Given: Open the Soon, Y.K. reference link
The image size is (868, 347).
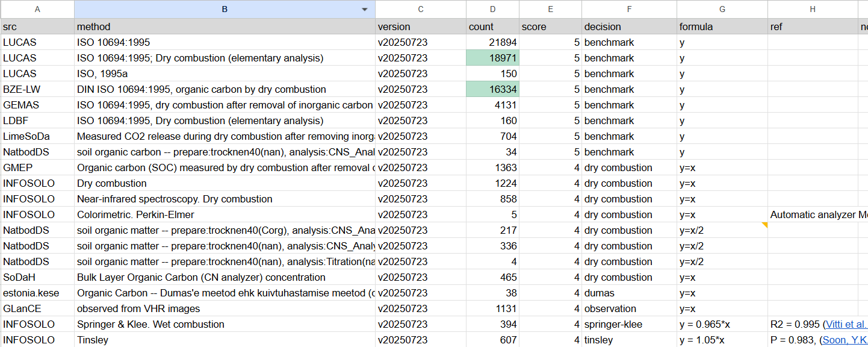Looking at the screenshot, I should 844,340.
